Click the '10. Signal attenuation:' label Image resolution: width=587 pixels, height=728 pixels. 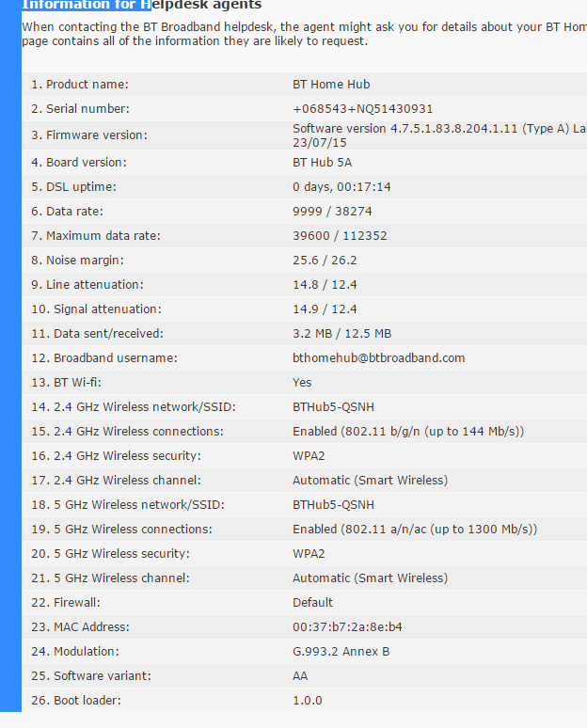tap(96, 309)
